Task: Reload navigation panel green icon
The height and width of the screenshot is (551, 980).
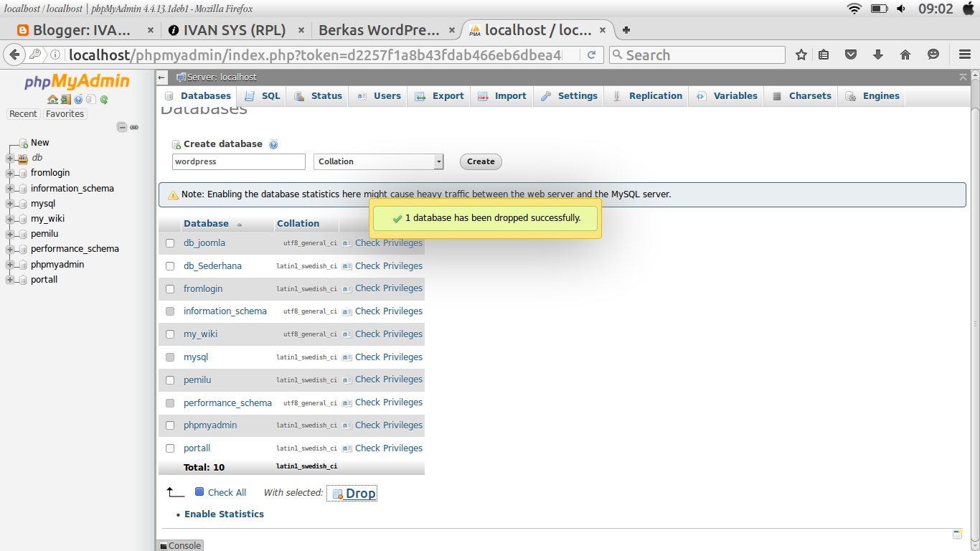Action: pyautogui.click(x=104, y=100)
